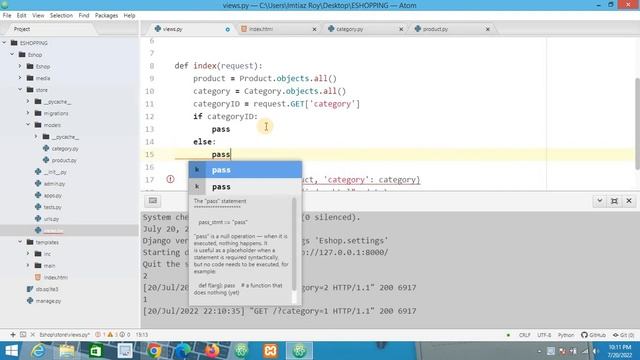Click the modified dot on views.py tab
The height and width of the screenshot is (360, 640).
[227, 29]
